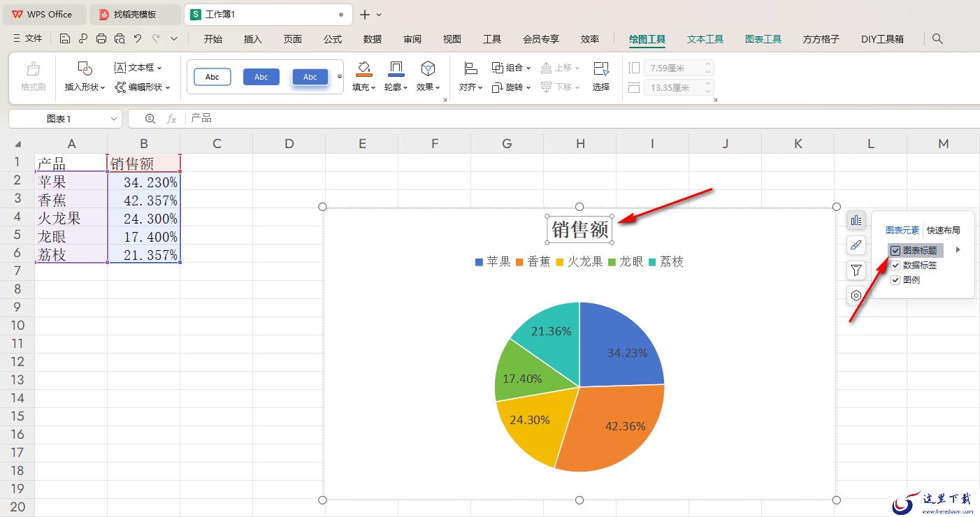The width and height of the screenshot is (980, 517).
Task: Disable the 图例 checkbox
Action: coord(895,280)
